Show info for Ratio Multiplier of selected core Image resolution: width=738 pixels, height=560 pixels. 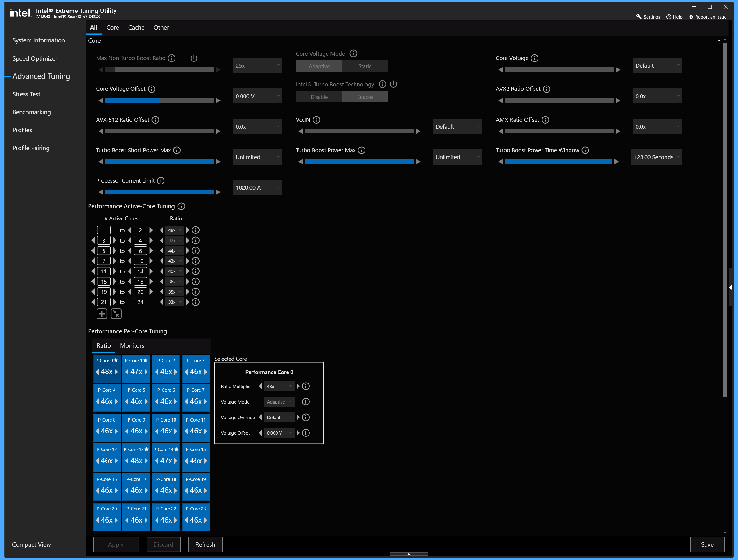[x=306, y=386]
